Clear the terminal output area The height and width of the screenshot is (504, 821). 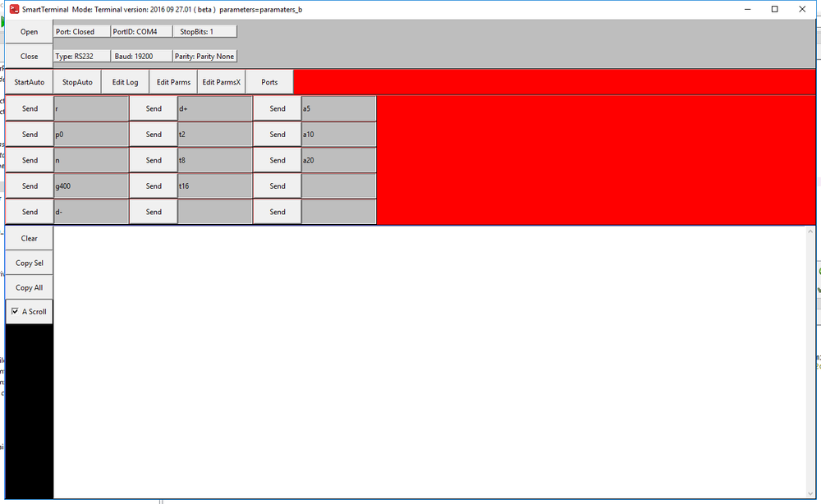click(29, 237)
